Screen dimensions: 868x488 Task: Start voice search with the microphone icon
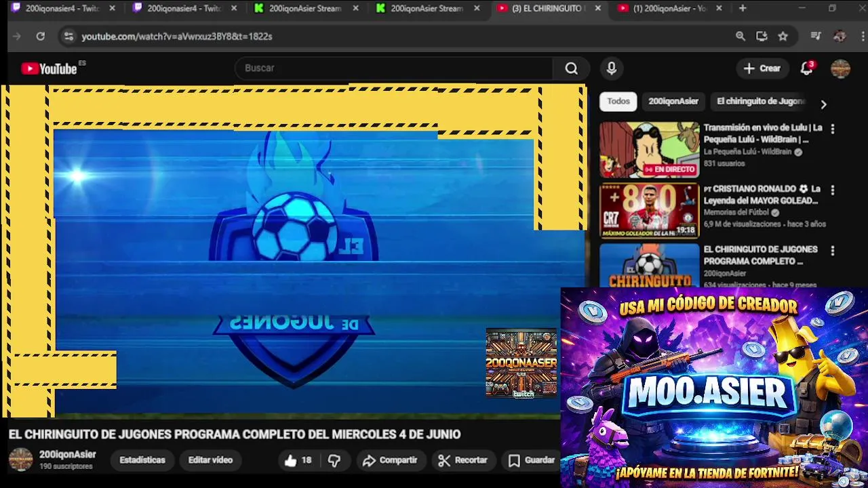612,68
